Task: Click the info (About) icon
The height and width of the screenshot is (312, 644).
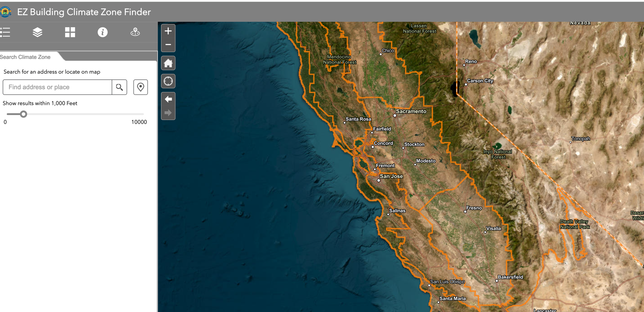Action: click(x=102, y=32)
